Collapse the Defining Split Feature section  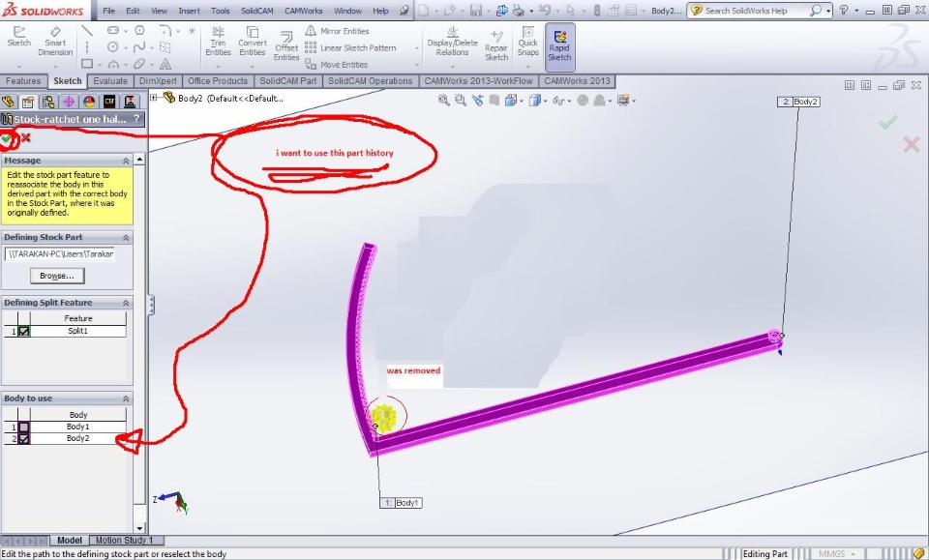point(126,303)
